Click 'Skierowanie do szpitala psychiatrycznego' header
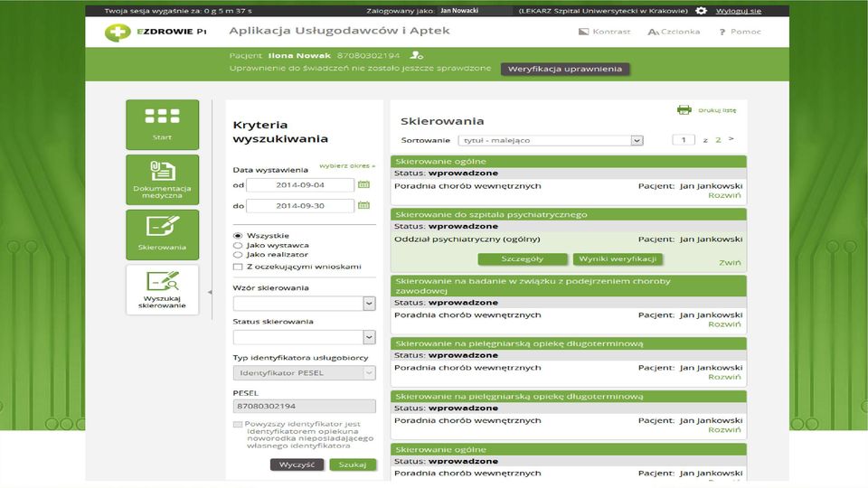This screenshot has width=868, height=488. [569, 215]
